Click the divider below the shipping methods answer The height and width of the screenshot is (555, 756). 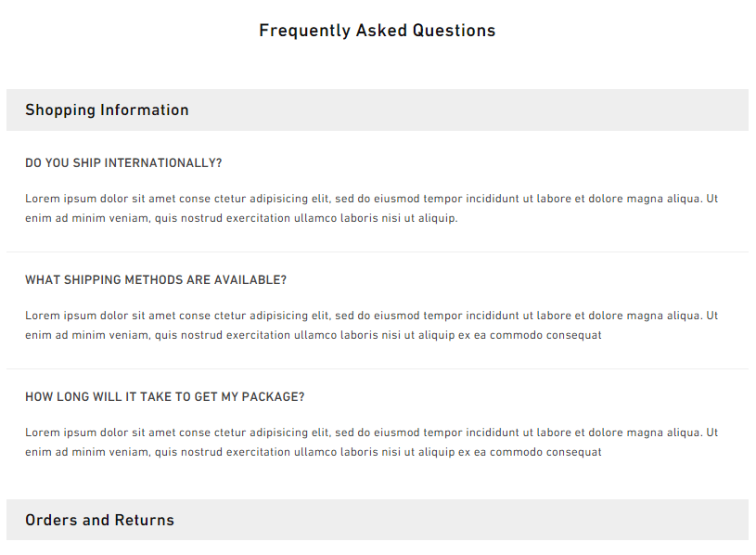tap(377, 368)
